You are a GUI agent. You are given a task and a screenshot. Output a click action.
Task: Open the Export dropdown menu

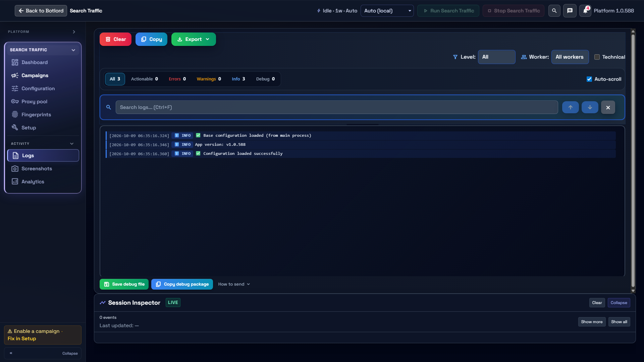(194, 39)
